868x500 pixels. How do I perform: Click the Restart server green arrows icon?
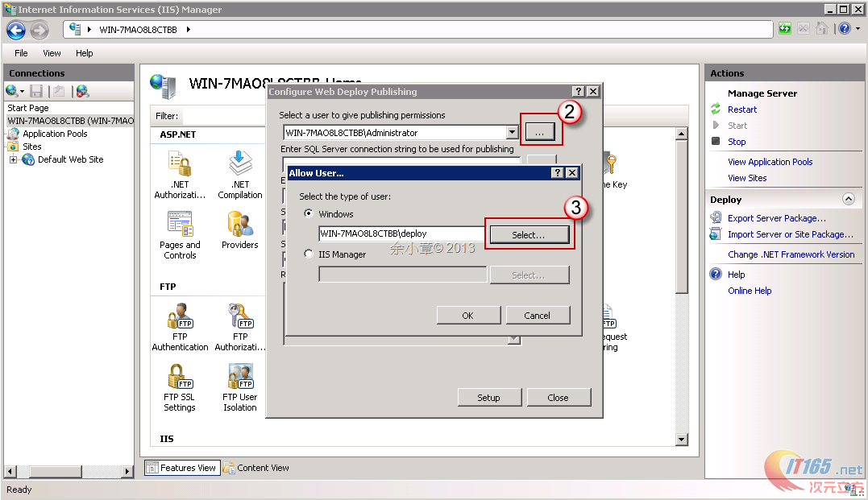point(716,109)
